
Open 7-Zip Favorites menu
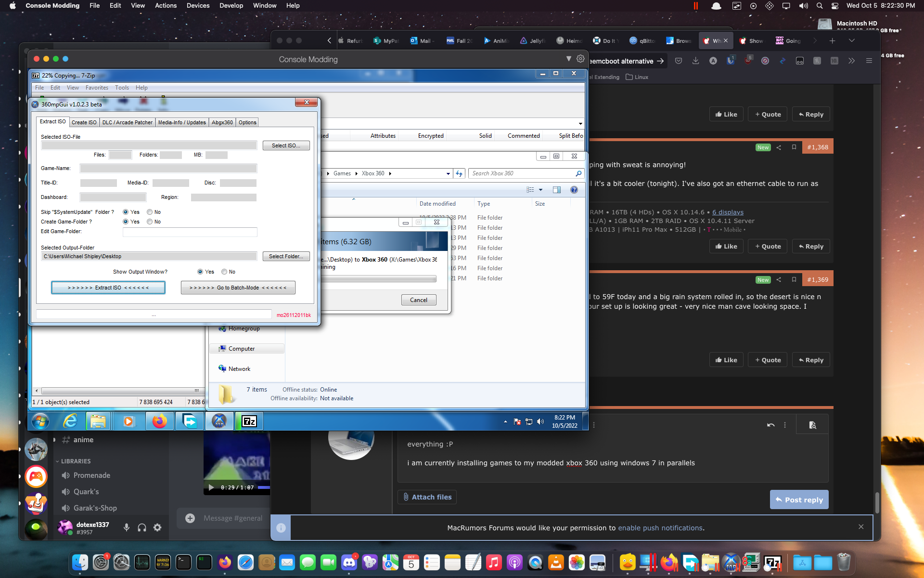tap(97, 88)
